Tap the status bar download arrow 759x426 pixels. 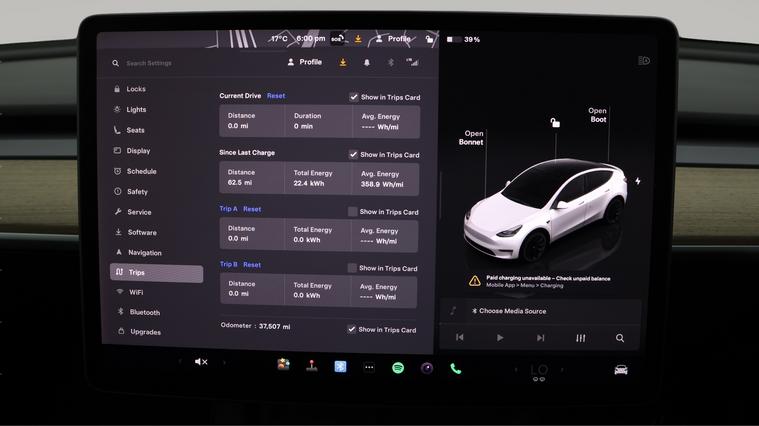coord(358,39)
